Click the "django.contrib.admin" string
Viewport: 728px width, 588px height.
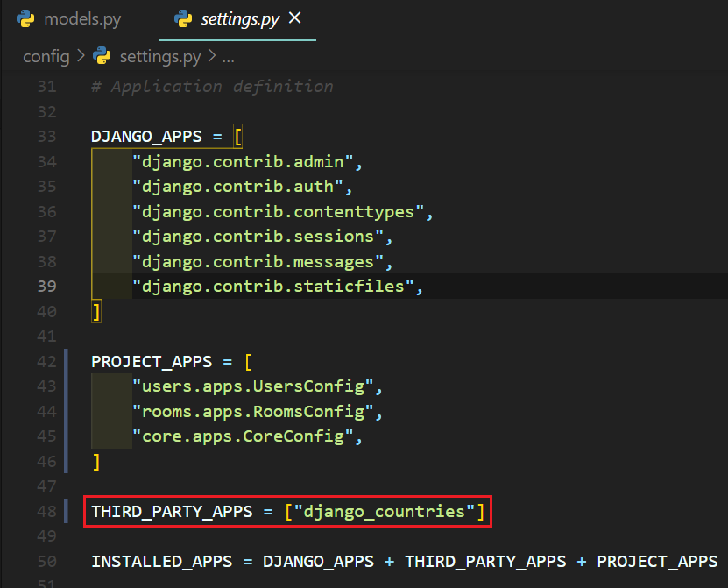tap(243, 161)
